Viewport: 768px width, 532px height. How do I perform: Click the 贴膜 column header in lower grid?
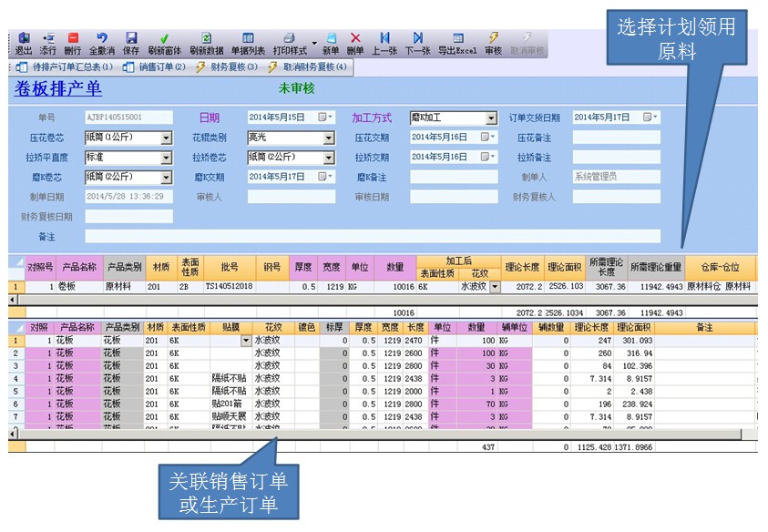(231, 327)
